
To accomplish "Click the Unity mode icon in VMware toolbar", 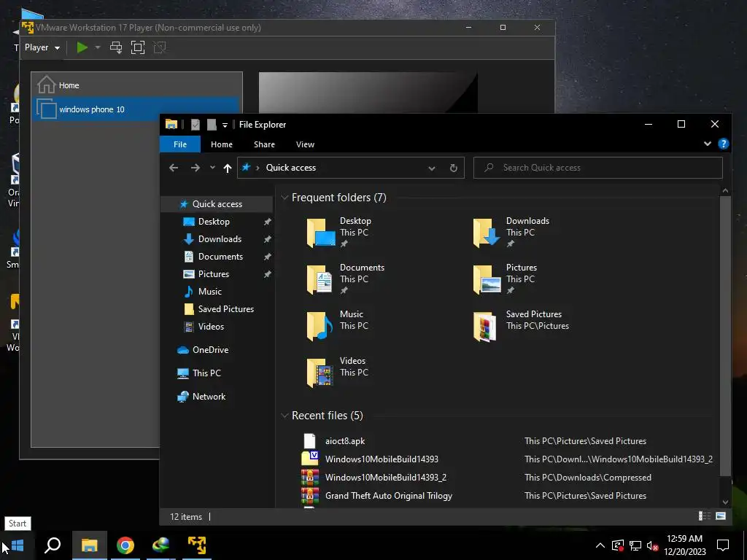I will coord(160,47).
